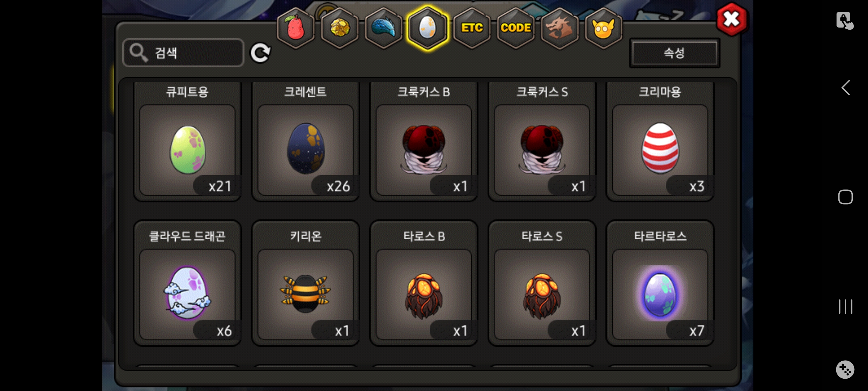This screenshot has width=868, height=391.
Task: Select the egg inventory tab
Action: tap(428, 28)
